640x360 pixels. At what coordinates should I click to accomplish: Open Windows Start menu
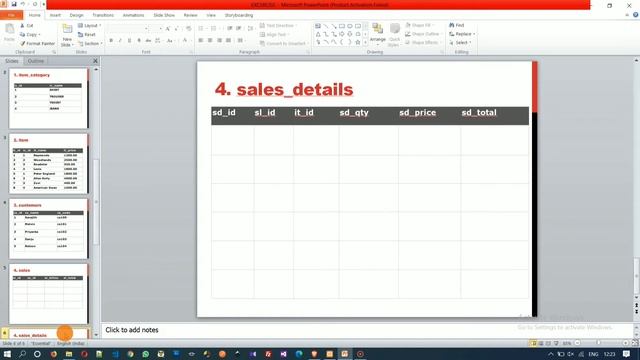[7, 354]
